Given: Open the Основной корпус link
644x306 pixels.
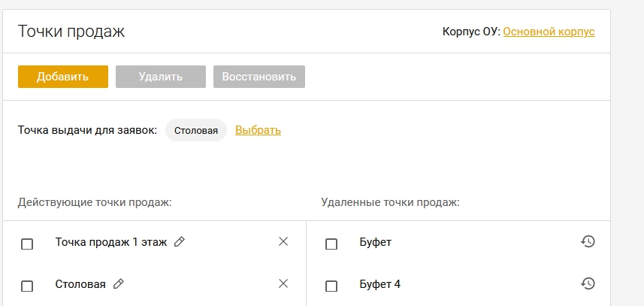Looking at the screenshot, I should (549, 32).
